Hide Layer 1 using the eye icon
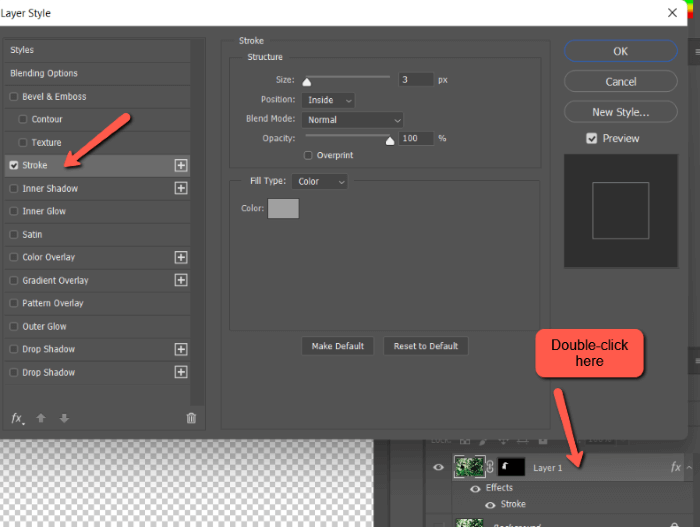700x527 pixels. [x=438, y=467]
